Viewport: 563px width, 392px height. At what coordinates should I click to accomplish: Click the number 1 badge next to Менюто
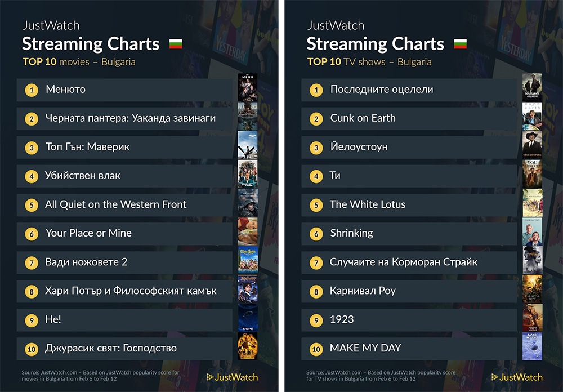coord(32,90)
